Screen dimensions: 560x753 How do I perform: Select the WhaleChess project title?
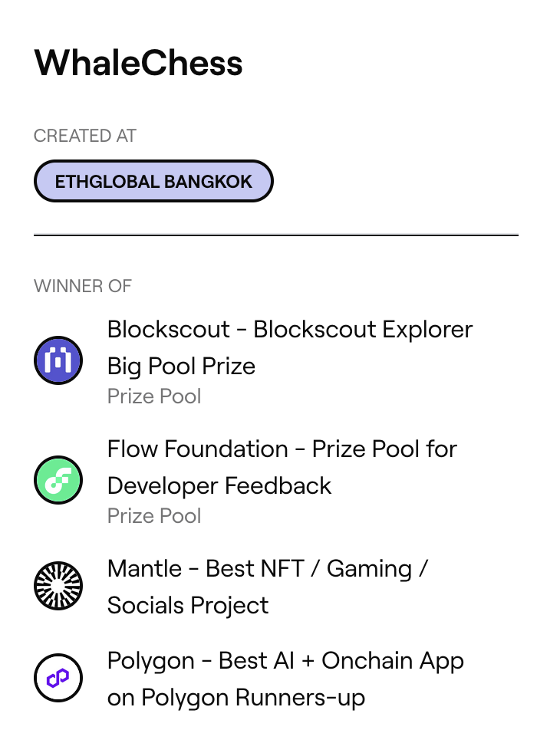138,63
